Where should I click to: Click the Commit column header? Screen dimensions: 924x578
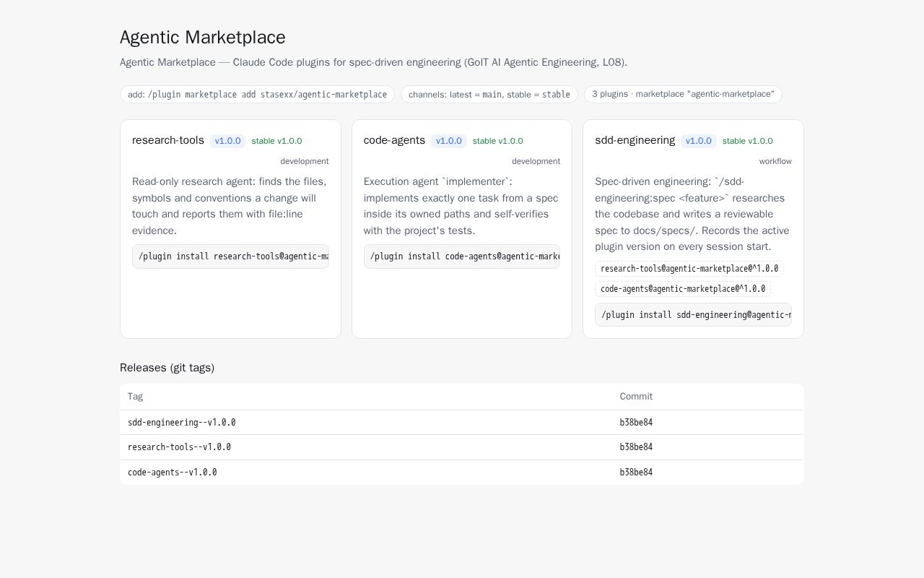pyautogui.click(x=636, y=397)
